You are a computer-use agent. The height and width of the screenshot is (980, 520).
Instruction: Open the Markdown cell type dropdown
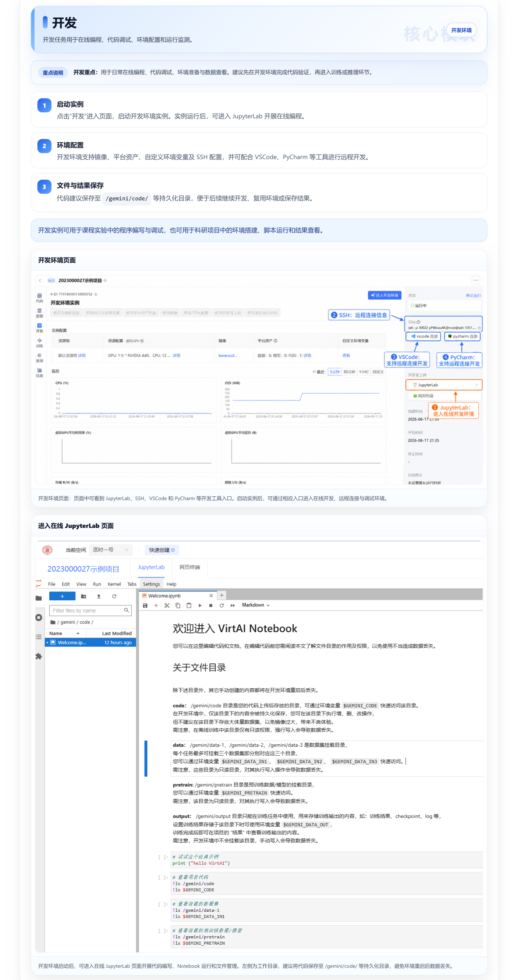click(256, 605)
